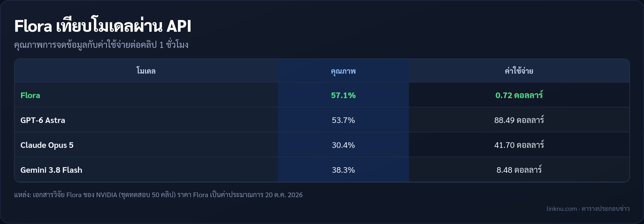Click the คุณภาพ column header

343,71
